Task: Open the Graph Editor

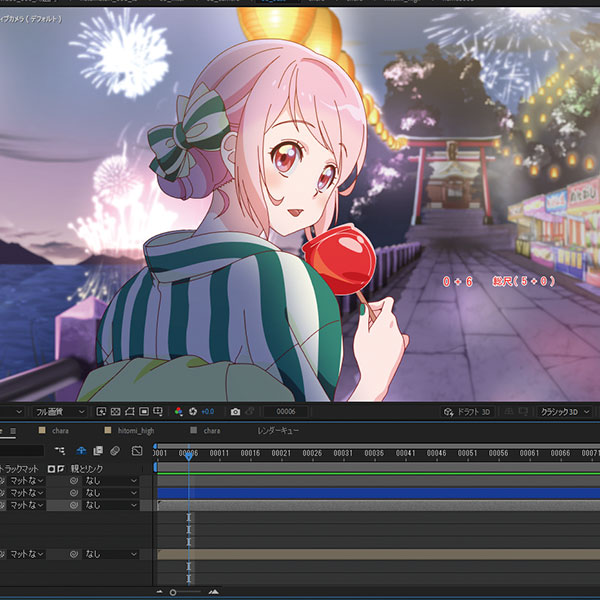Action: (x=137, y=451)
